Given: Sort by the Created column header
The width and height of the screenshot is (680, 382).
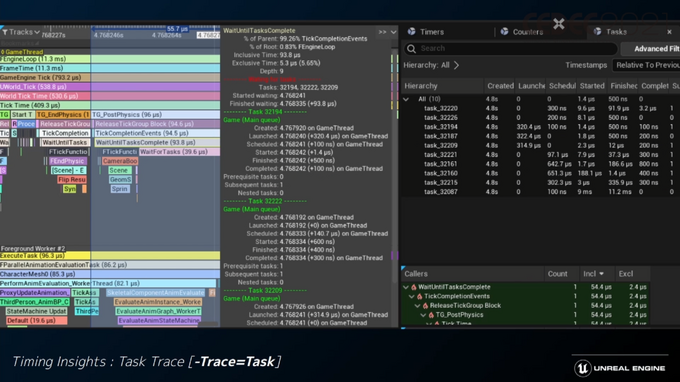Looking at the screenshot, I should pos(500,86).
